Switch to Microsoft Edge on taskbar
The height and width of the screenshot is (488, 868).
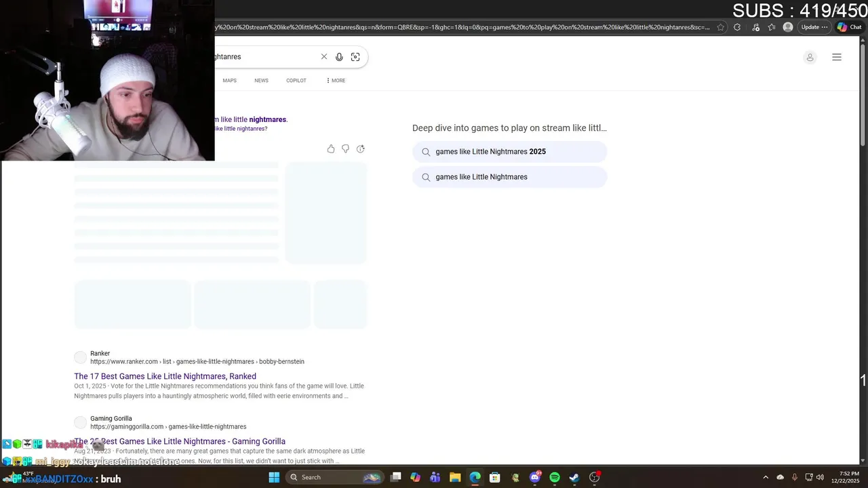[475, 477]
